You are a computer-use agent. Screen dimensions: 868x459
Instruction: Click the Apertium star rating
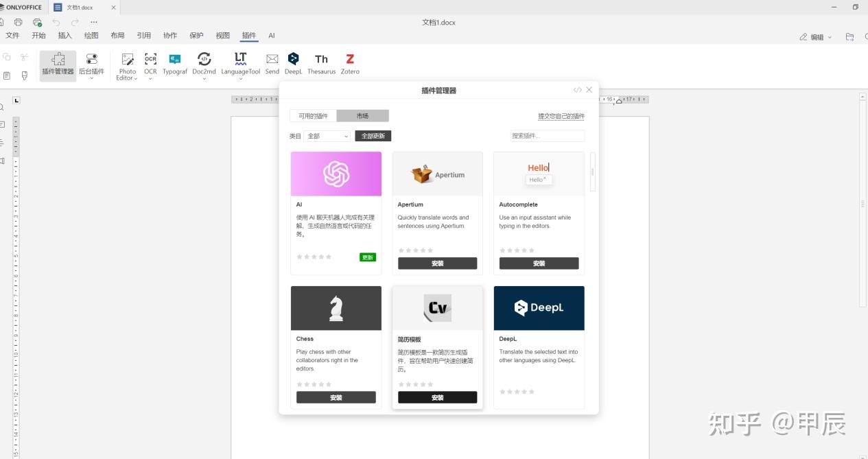(416, 250)
